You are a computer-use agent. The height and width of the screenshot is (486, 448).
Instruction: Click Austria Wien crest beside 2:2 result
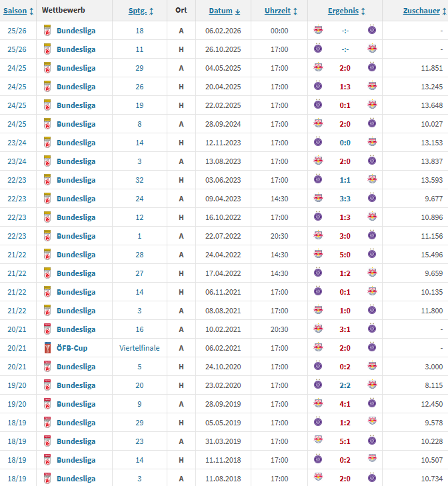(x=318, y=385)
